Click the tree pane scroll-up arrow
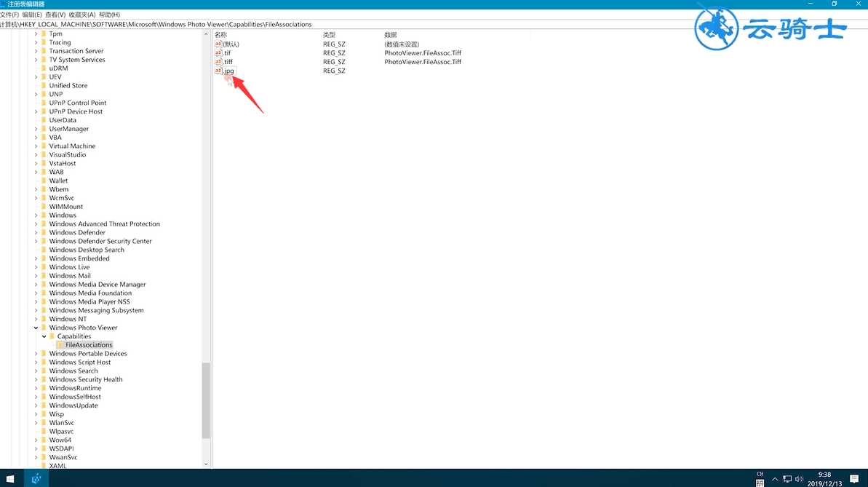The height and width of the screenshot is (487, 868). coord(206,34)
